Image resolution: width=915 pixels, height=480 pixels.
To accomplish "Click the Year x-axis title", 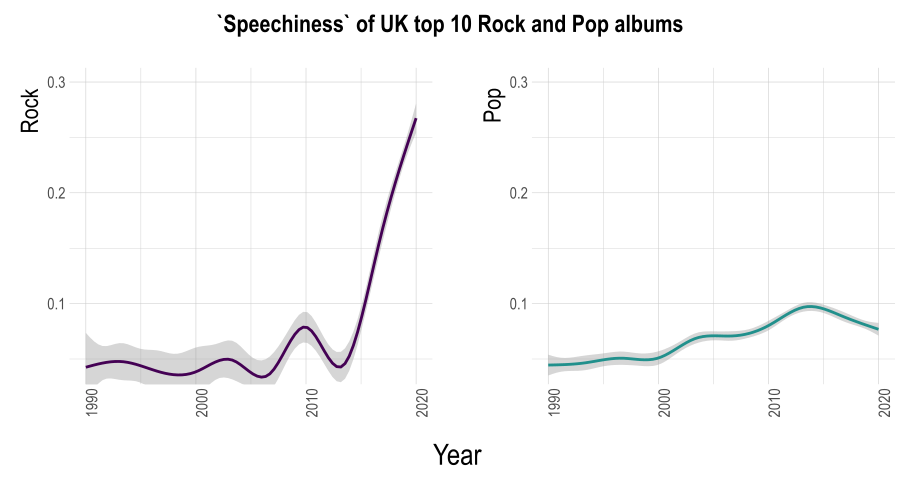I will point(457,456).
